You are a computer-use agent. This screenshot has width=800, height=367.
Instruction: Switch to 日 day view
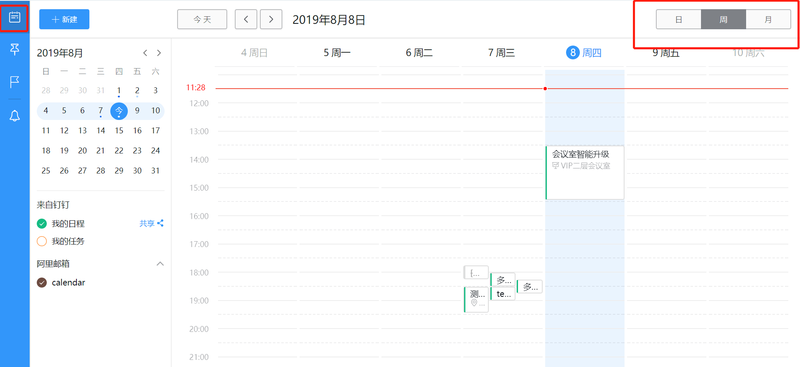pyautogui.click(x=679, y=20)
